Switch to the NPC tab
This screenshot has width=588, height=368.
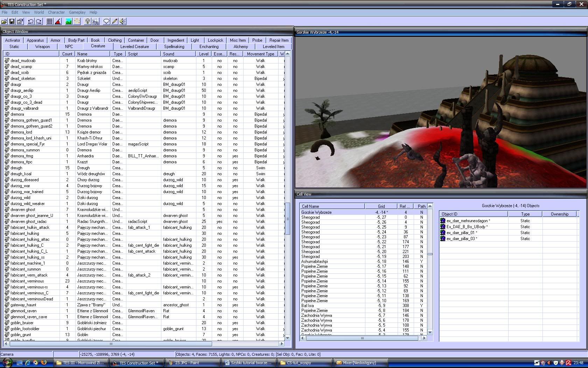pos(69,47)
